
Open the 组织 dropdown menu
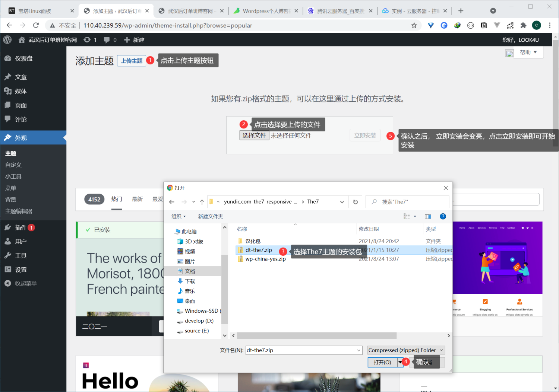178,216
